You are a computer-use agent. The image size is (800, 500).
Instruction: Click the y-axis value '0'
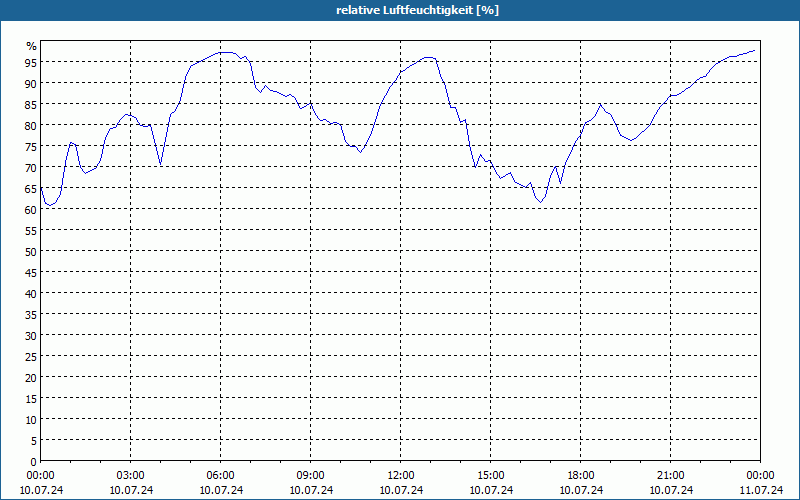[34, 462]
